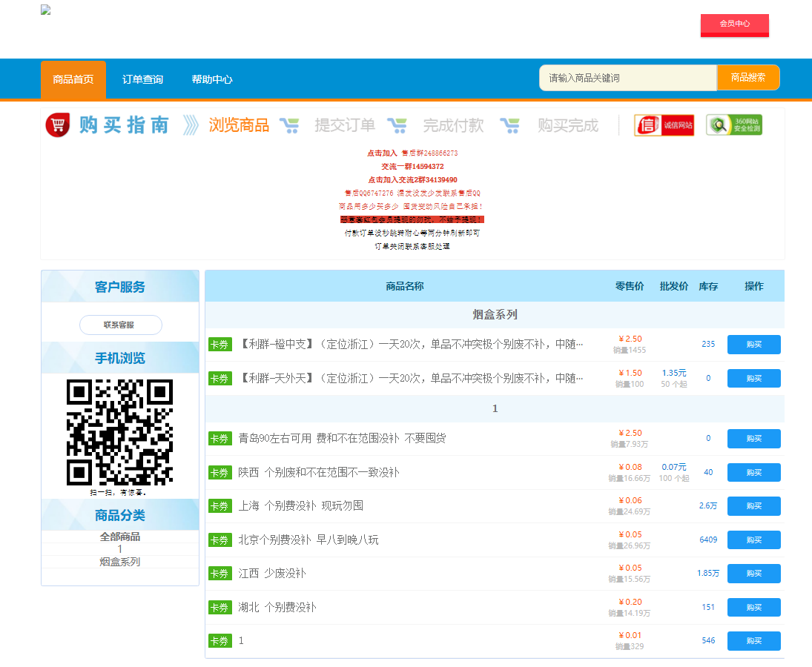Open the 北京个别费没补 早八到晚八玩 title
The width and height of the screenshot is (812, 667).
click(x=308, y=540)
